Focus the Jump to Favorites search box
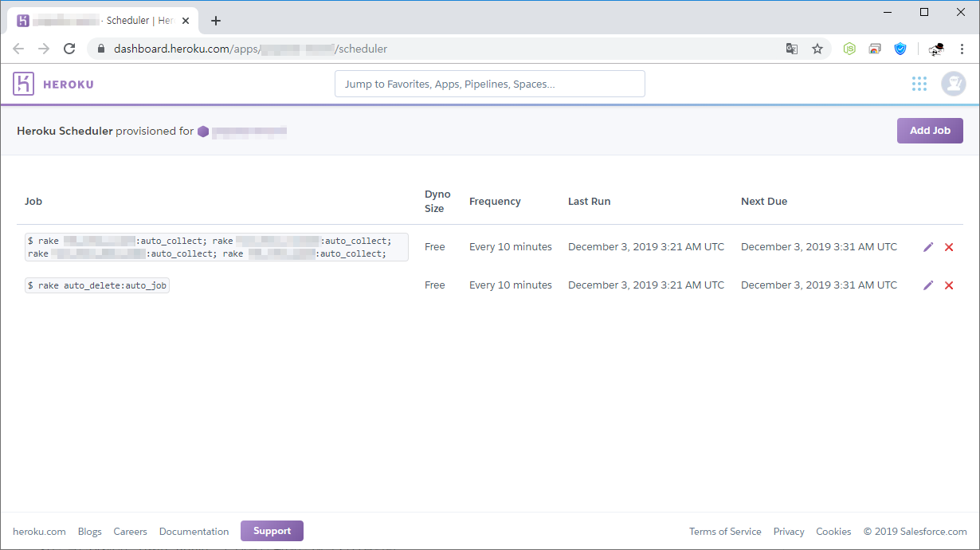980x550 pixels. 489,84
